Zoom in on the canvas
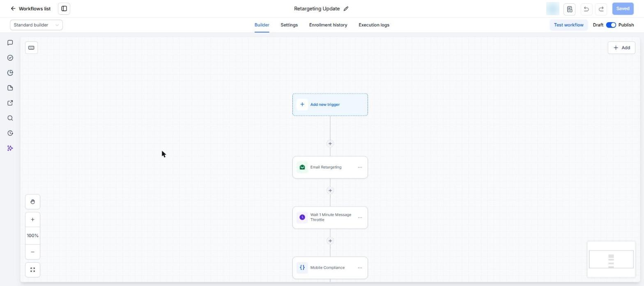 pyautogui.click(x=32, y=220)
